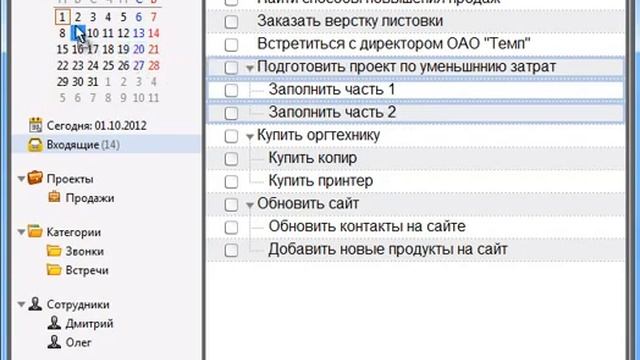The width and height of the screenshot is (640, 360).
Task: Select day 20 in the calendar
Action: pos(139,49)
